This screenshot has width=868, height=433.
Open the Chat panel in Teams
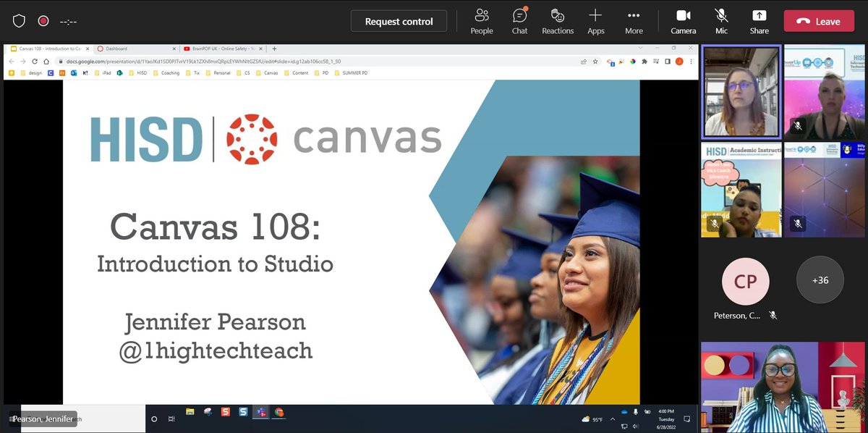pyautogui.click(x=519, y=20)
